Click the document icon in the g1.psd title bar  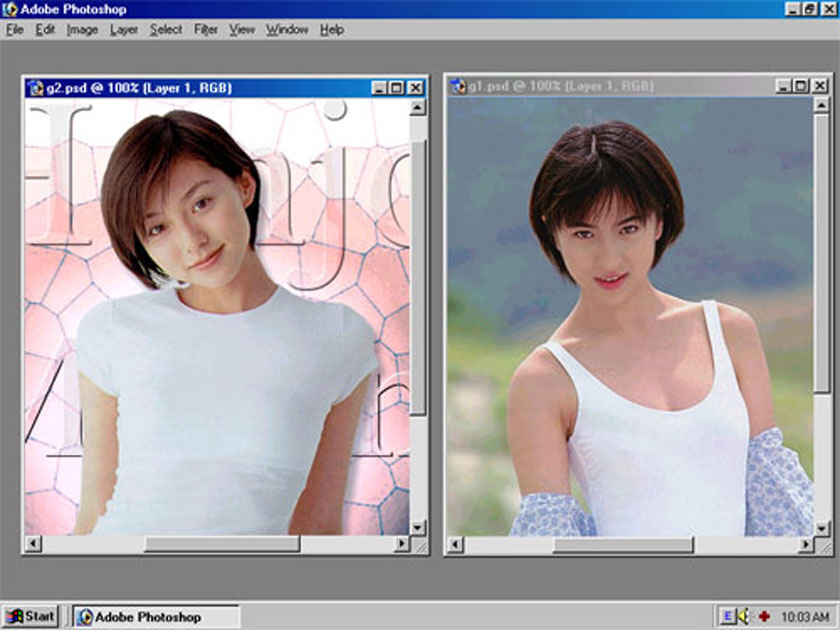pyautogui.click(x=458, y=87)
